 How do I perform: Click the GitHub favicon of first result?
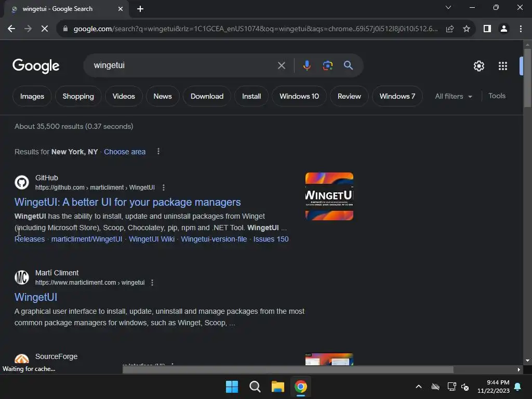pos(22,182)
